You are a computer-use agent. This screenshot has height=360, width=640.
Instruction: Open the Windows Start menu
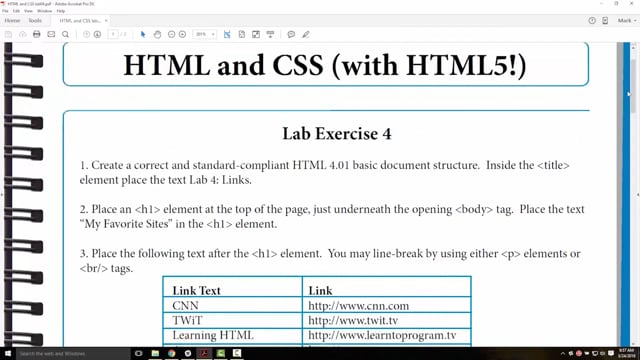pos(8,353)
